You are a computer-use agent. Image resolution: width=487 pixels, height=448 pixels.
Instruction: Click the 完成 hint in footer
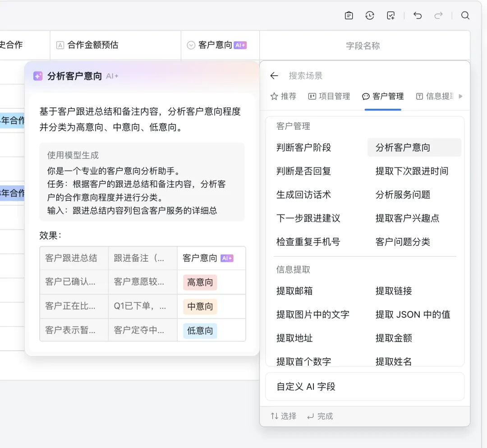[x=320, y=416]
